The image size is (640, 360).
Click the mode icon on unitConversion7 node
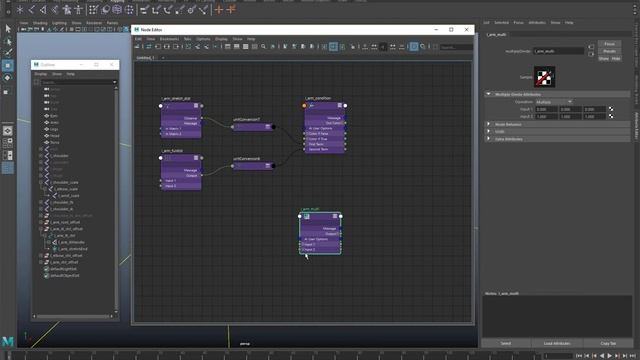point(267,127)
